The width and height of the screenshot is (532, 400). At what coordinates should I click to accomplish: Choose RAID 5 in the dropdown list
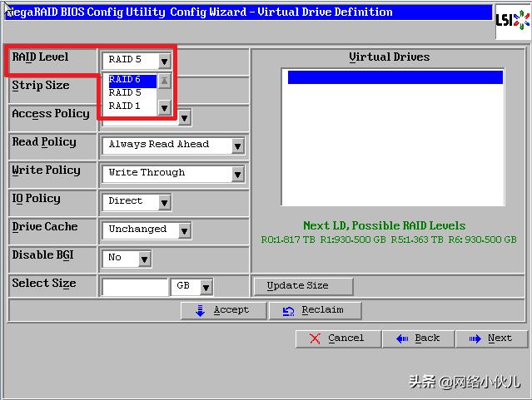(x=132, y=93)
